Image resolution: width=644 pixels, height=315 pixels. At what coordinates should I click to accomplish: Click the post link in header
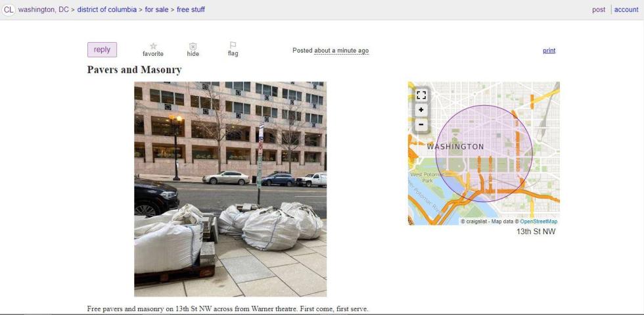tap(599, 9)
